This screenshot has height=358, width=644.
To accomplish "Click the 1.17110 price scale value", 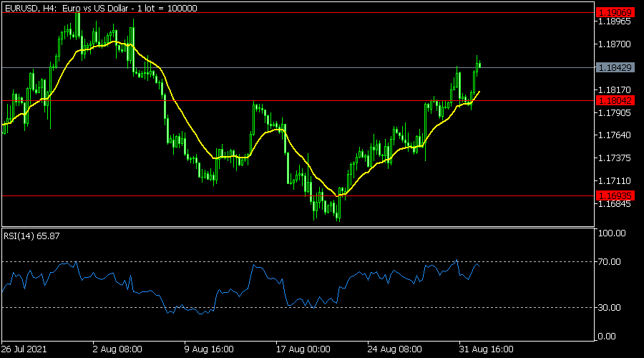I will pos(615,181).
